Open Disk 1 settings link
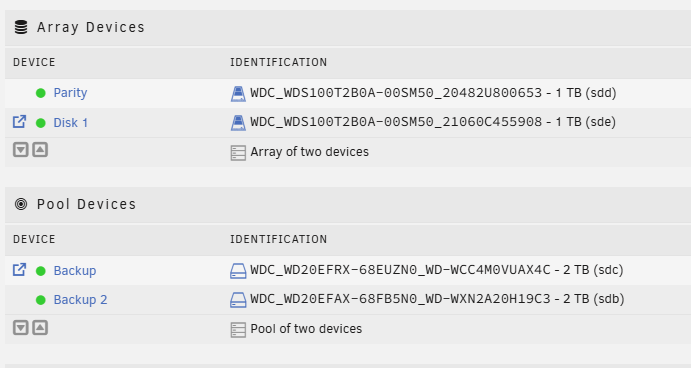 tap(71, 123)
